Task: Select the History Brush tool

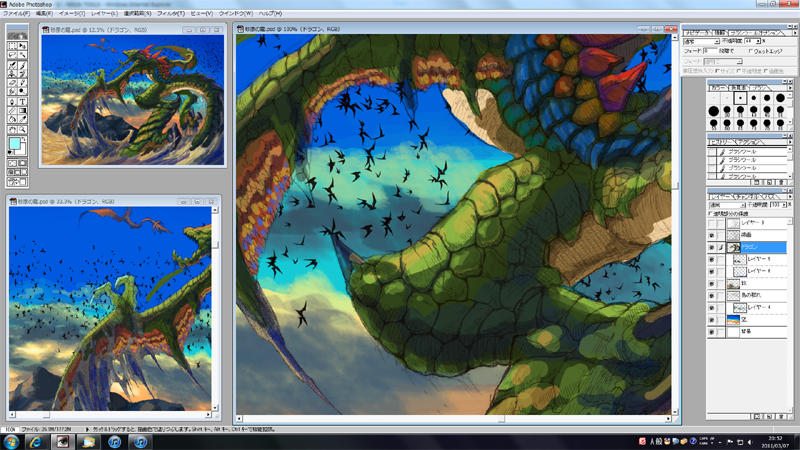Action: (x=22, y=74)
